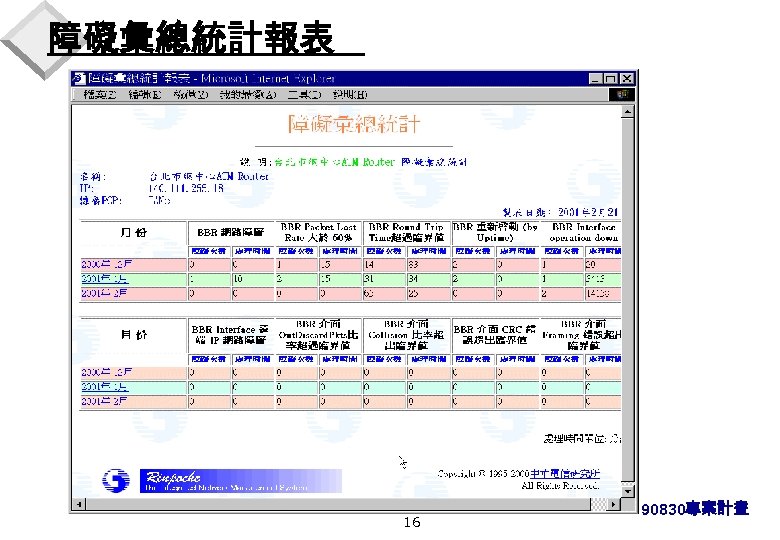Click the 31 cell in the 2001年1月 row

tap(384, 279)
